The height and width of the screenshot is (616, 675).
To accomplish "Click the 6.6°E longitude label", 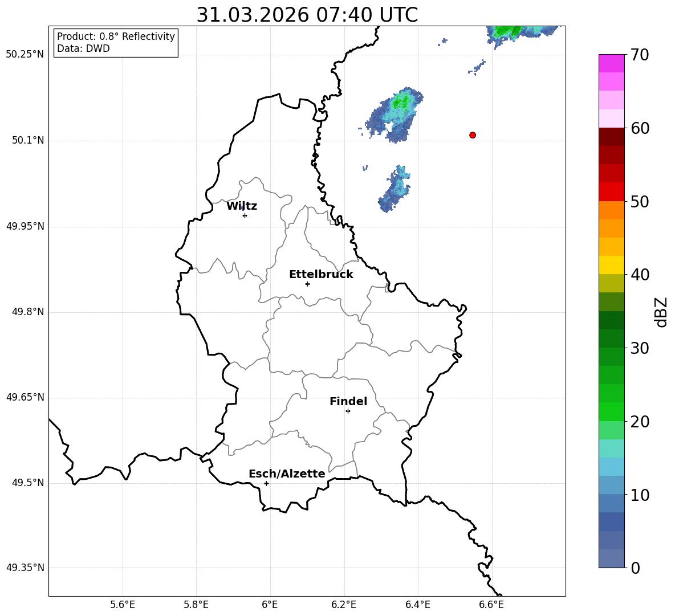I will pos(491,605).
